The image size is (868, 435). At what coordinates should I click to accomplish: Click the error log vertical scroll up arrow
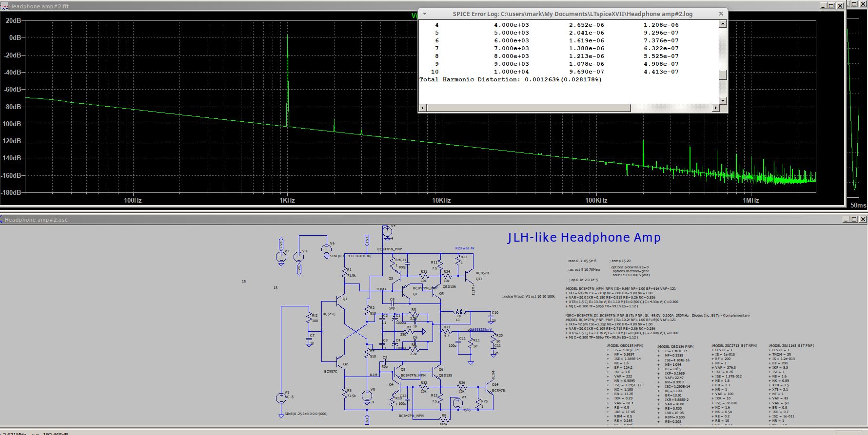point(723,24)
